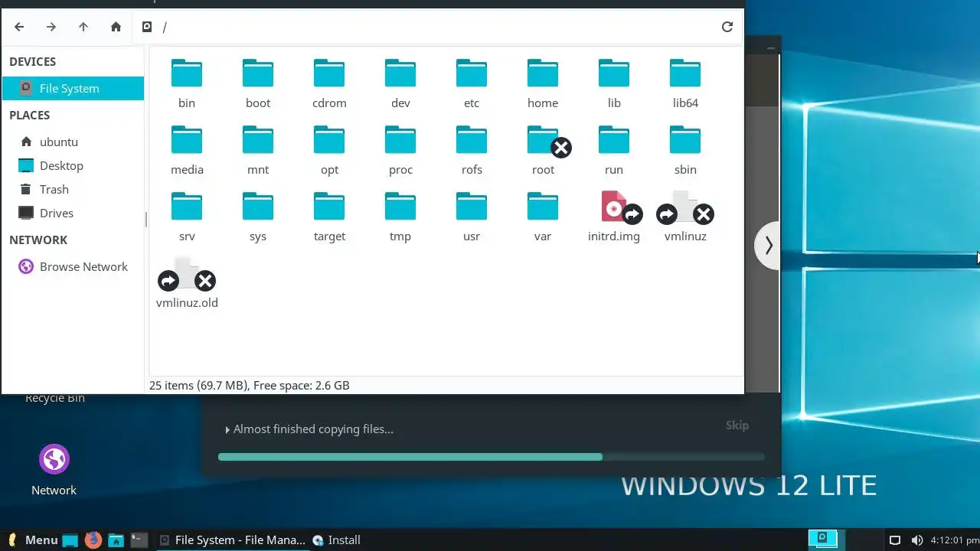Click status bar text '25 items (69.7 MB)'
The image size is (980, 551).
(198, 385)
